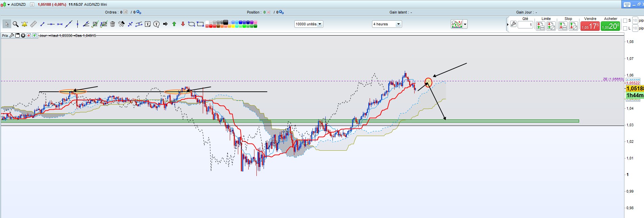
Task: Add a boxed text label tool
Action: [x=148, y=24]
